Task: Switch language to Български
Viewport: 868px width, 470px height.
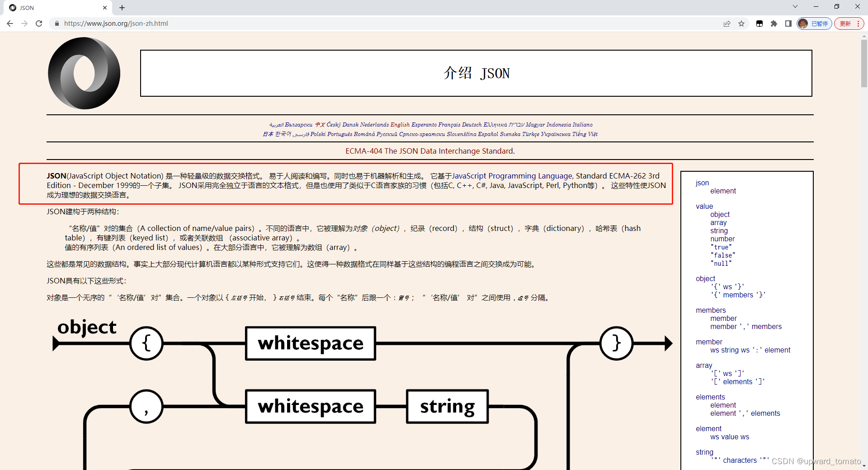Action: (x=298, y=125)
